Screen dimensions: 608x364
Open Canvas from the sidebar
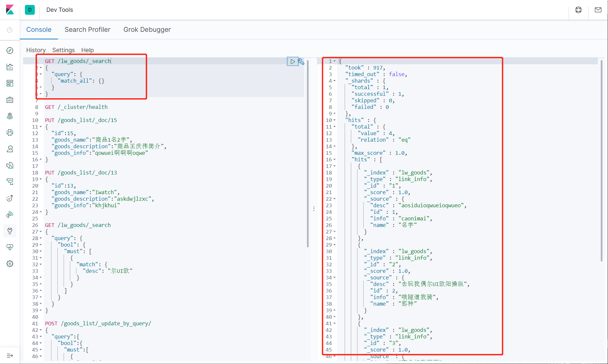pyautogui.click(x=10, y=100)
